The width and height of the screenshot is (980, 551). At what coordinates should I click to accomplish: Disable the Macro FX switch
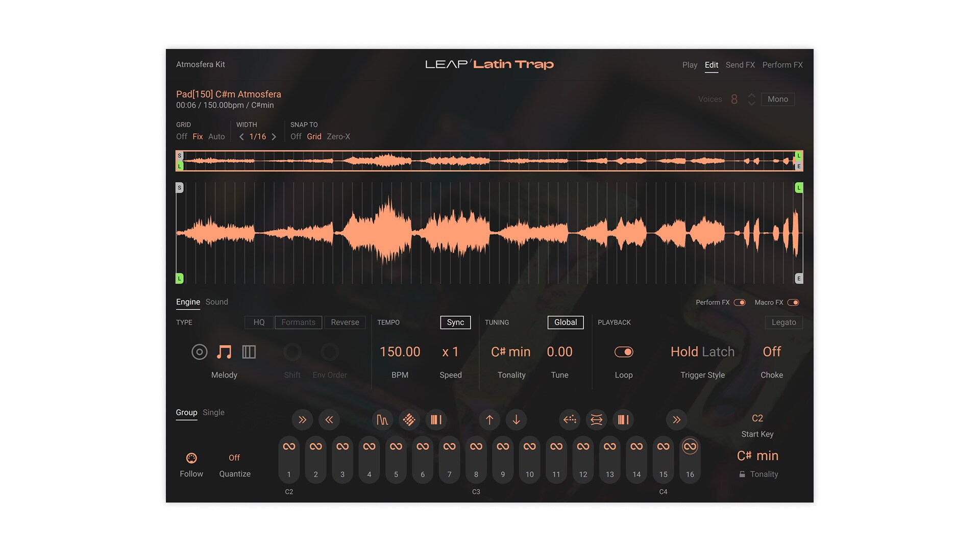click(x=793, y=303)
